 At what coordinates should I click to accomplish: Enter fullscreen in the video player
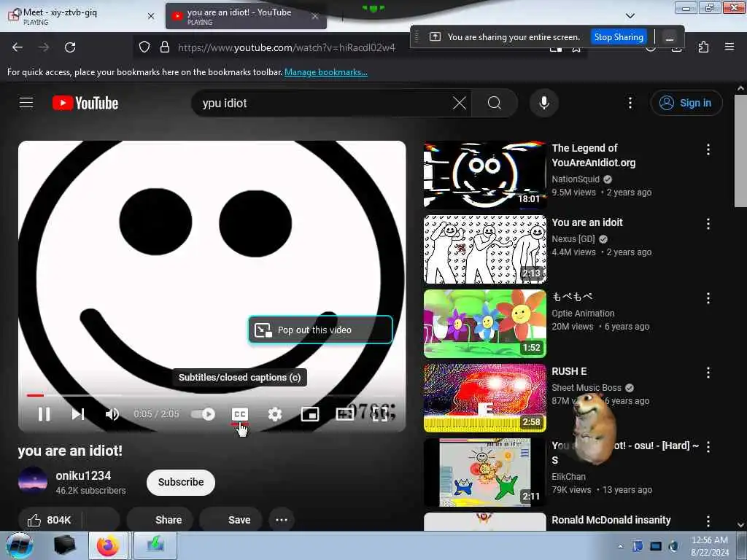[379, 414]
